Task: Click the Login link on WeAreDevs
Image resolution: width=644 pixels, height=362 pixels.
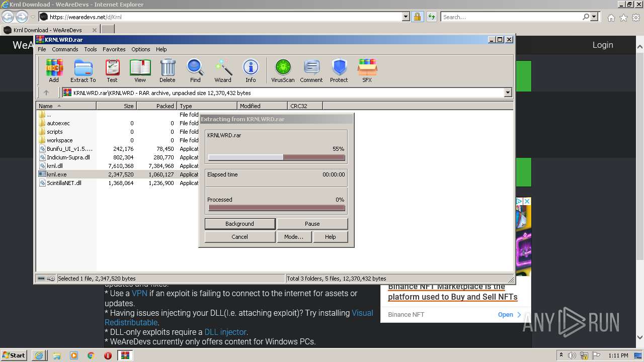Action: (602, 45)
